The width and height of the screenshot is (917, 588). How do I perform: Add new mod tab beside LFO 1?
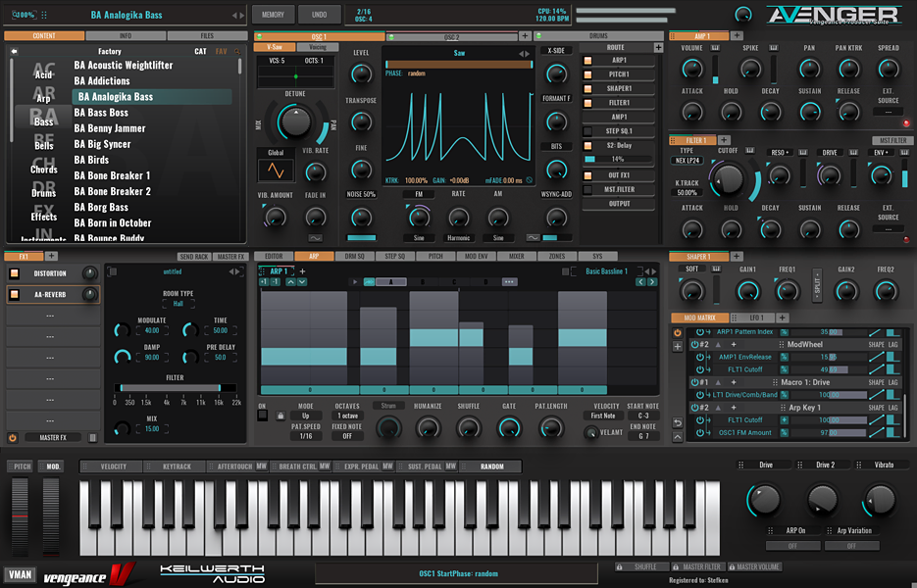click(x=782, y=318)
